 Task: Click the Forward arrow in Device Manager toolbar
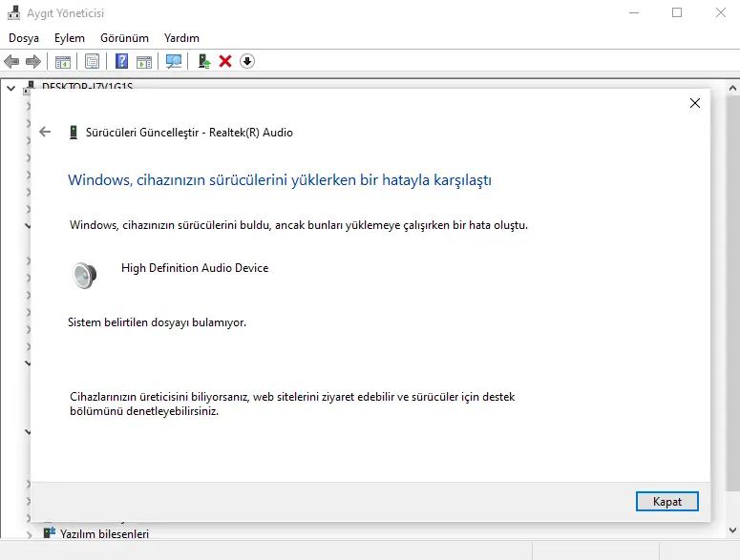(33, 61)
